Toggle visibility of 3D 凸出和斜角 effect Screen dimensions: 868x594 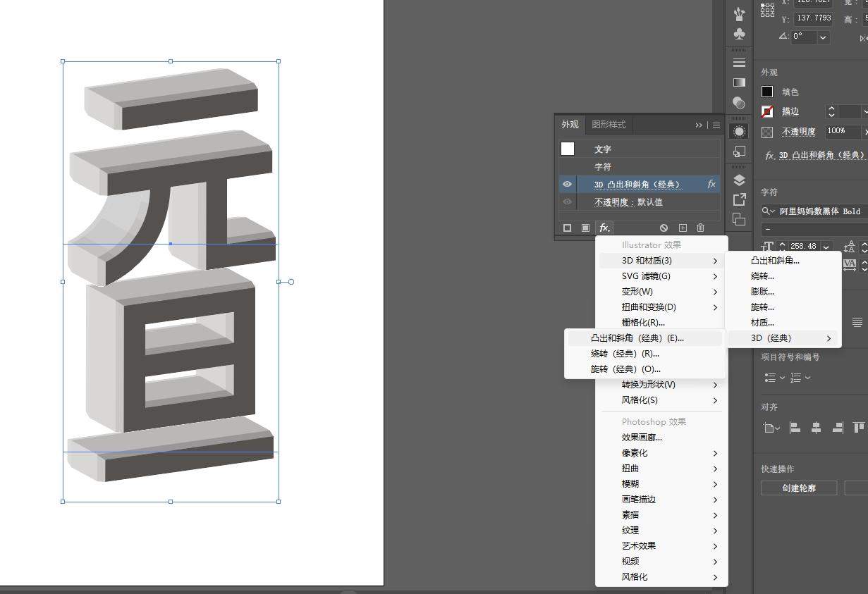pos(567,184)
